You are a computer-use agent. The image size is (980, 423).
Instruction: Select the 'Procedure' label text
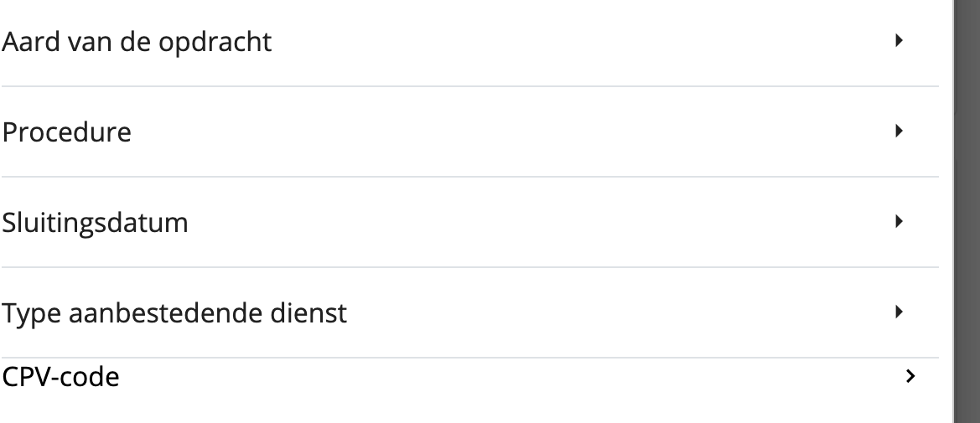pos(66,132)
